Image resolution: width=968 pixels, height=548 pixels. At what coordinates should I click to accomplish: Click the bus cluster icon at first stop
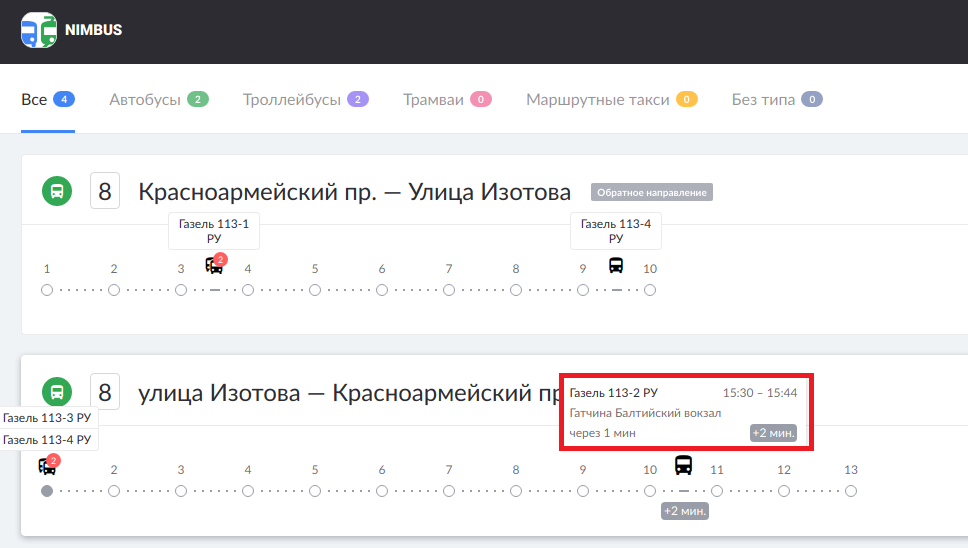(47, 465)
